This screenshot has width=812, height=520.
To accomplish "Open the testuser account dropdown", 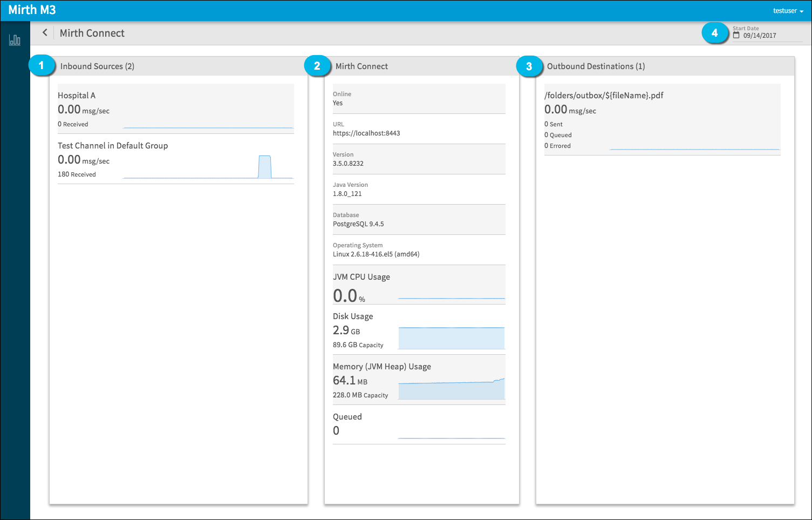I will (788, 11).
